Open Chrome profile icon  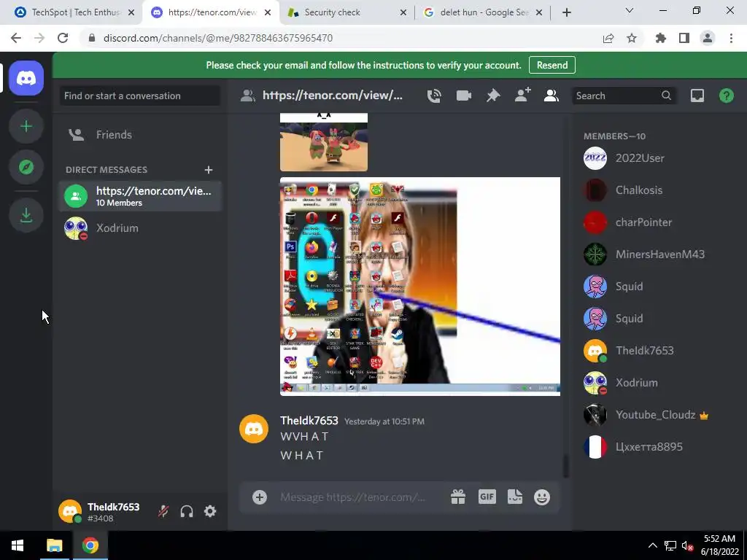(x=708, y=38)
